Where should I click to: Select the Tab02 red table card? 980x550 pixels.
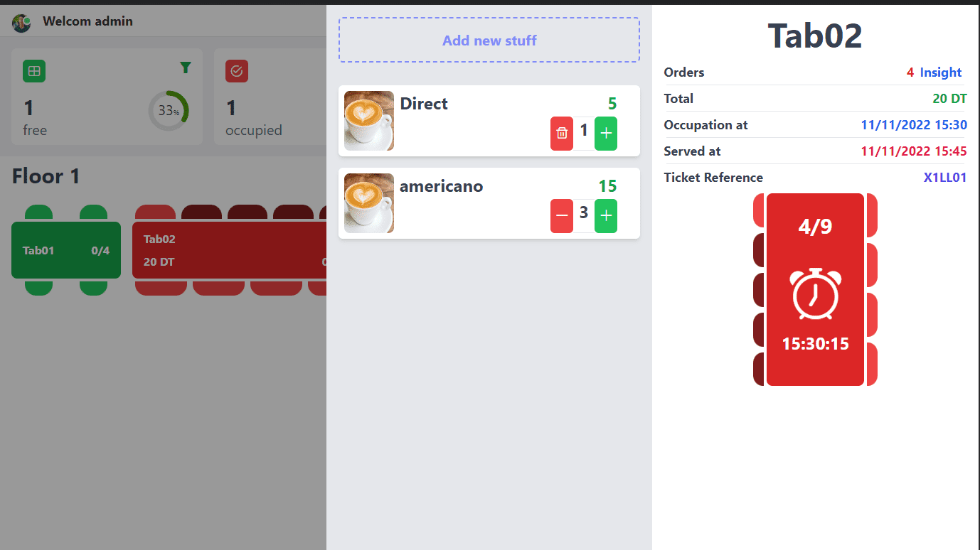click(229, 250)
